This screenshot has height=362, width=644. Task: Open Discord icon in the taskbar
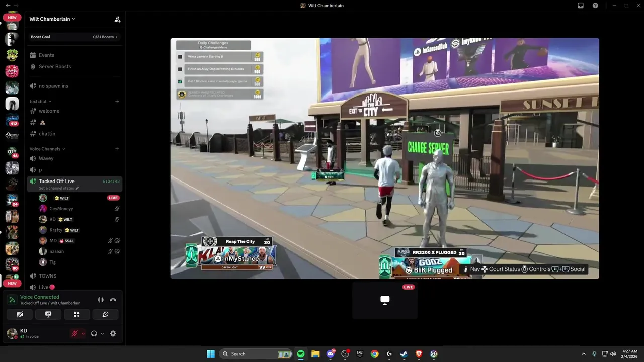coord(331,354)
